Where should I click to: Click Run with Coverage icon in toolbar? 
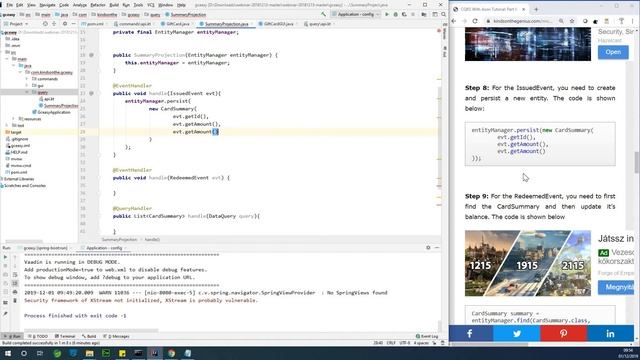point(404,14)
